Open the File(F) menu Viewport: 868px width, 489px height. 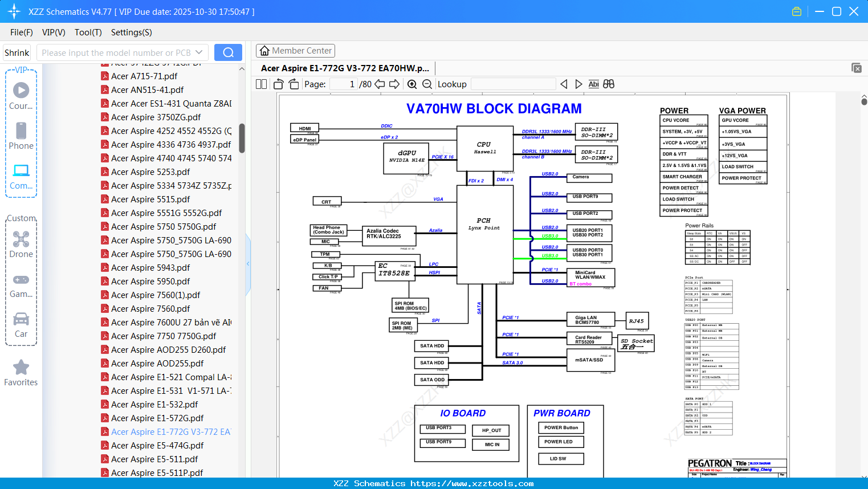point(22,32)
